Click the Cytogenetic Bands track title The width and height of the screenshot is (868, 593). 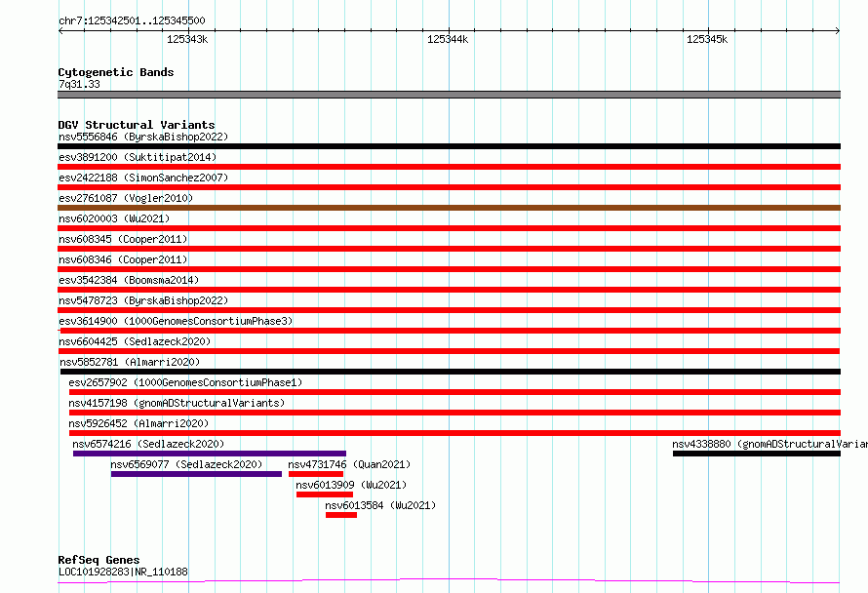(116, 72)
